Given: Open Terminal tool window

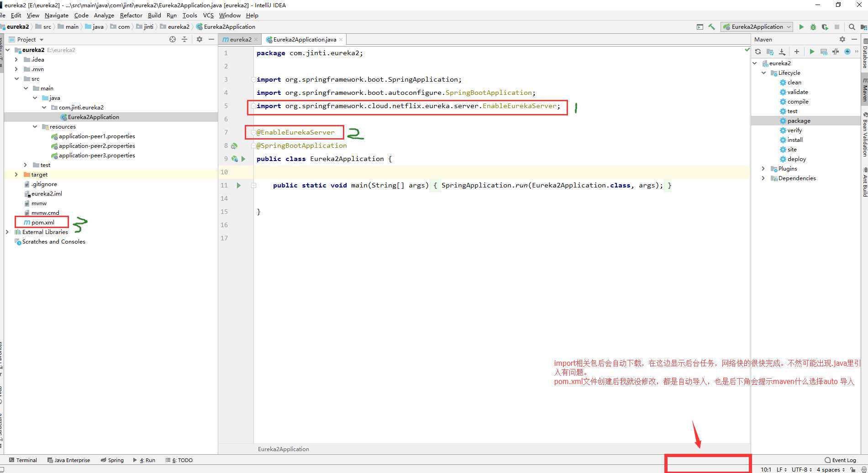Looking at the screenshot, I should click(23, 460).
